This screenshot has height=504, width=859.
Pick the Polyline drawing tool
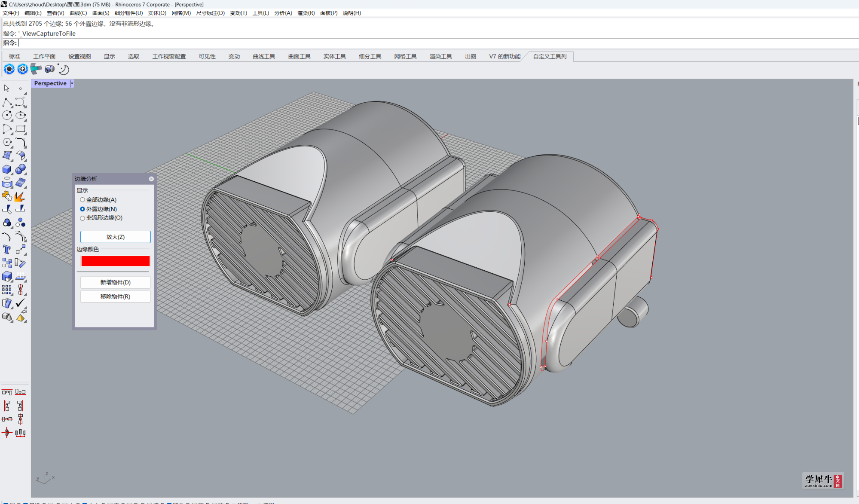pyautogui.click(x=7, y=102)
